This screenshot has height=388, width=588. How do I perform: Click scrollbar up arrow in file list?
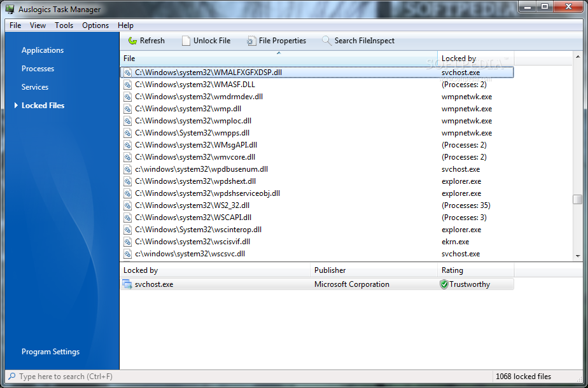(578, 57)
